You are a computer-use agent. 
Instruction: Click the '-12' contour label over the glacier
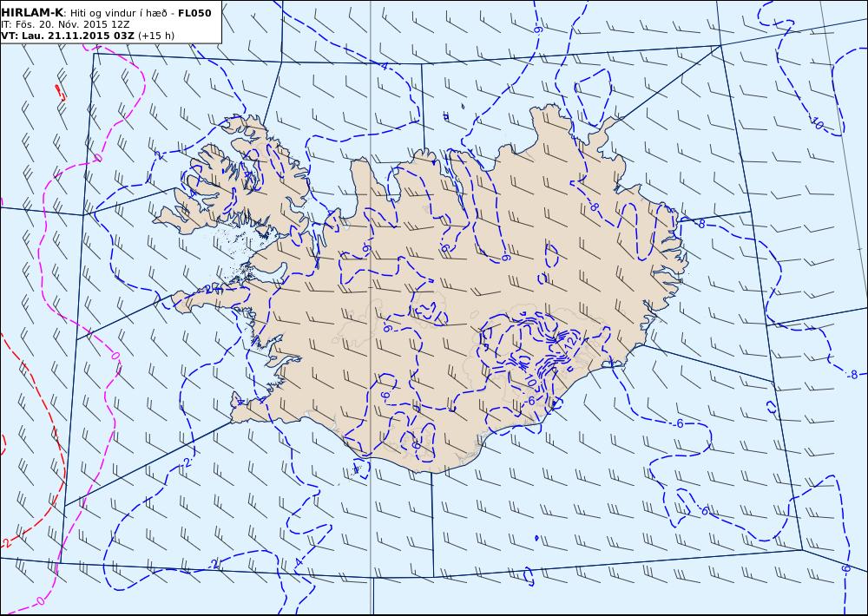(x=571, y=342)
